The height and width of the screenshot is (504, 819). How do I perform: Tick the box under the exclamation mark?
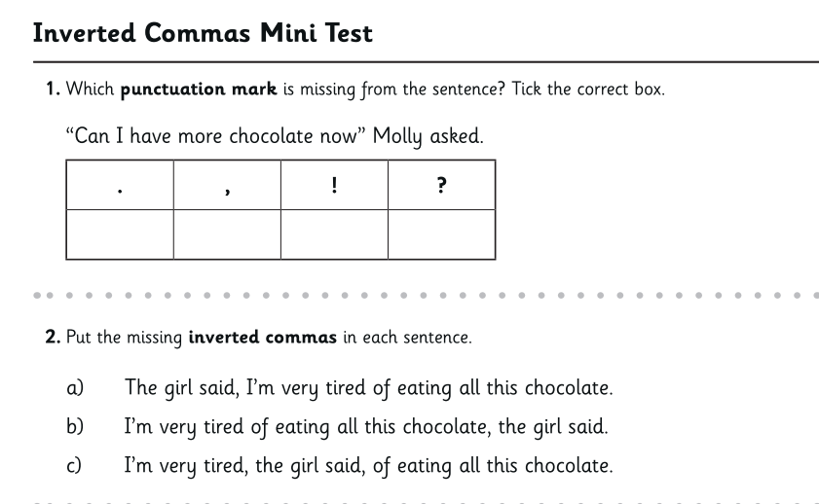pyautogui.click(x=334, y=234)
